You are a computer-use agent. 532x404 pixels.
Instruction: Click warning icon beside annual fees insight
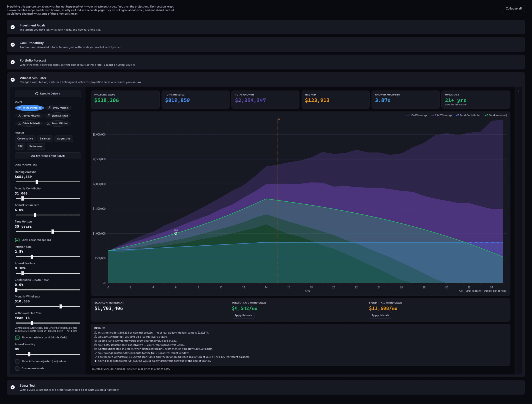96,337
